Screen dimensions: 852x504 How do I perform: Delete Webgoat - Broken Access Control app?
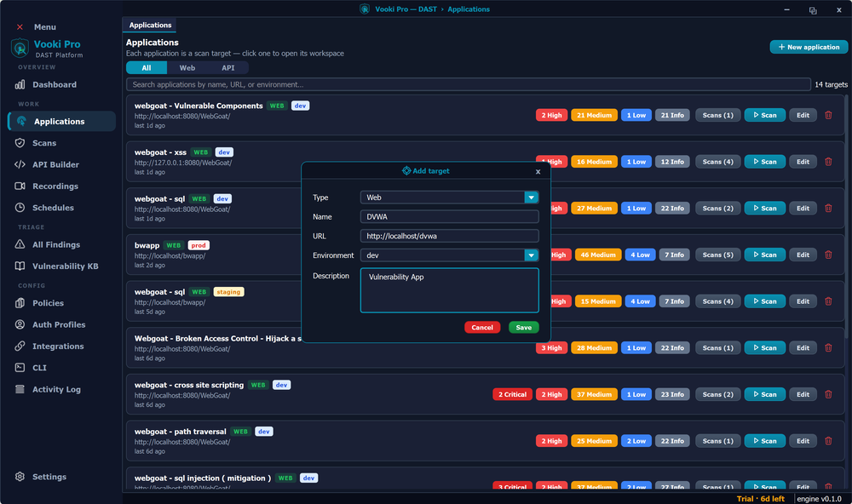tap(828, 348)
